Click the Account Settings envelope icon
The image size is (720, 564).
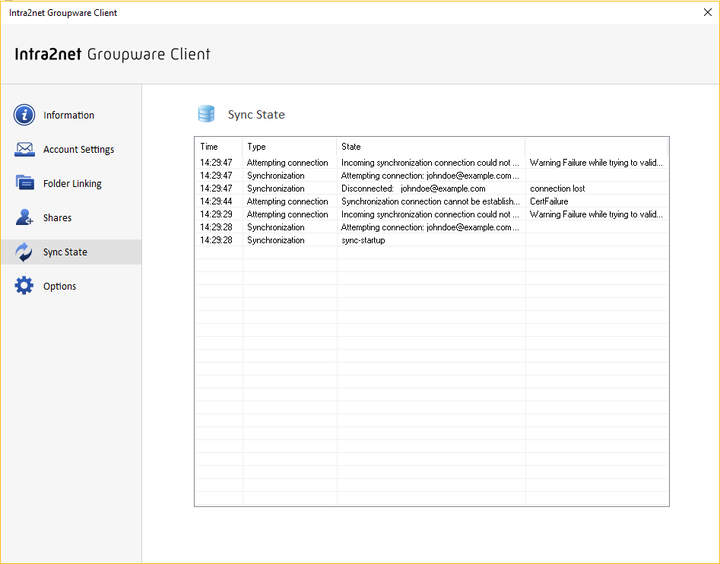[24, 149]
